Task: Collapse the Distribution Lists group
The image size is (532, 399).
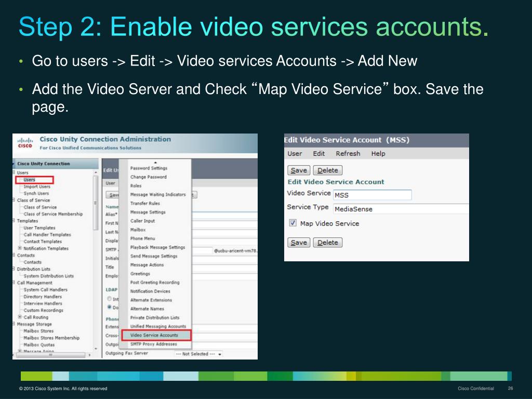Action: pos(14,269)
